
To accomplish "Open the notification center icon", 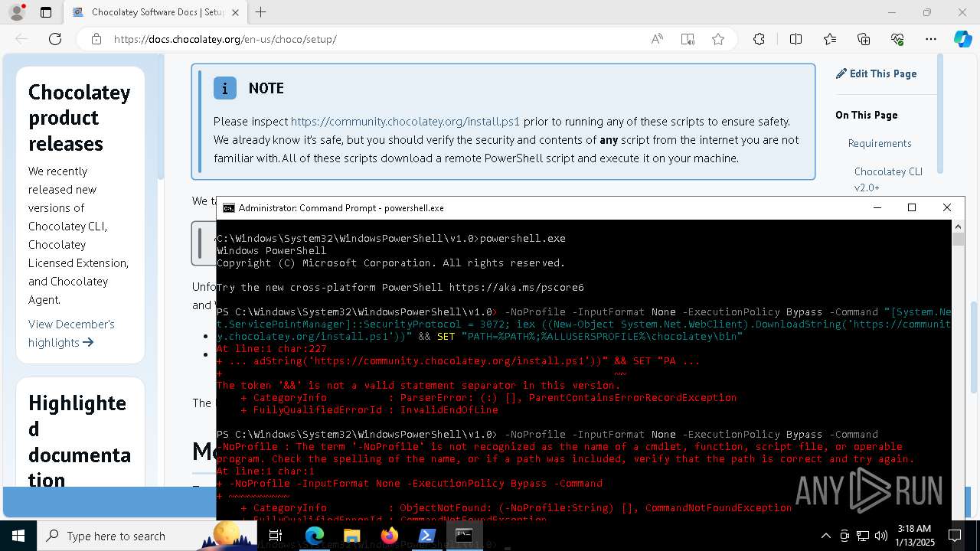I will [x=955, y=536].
